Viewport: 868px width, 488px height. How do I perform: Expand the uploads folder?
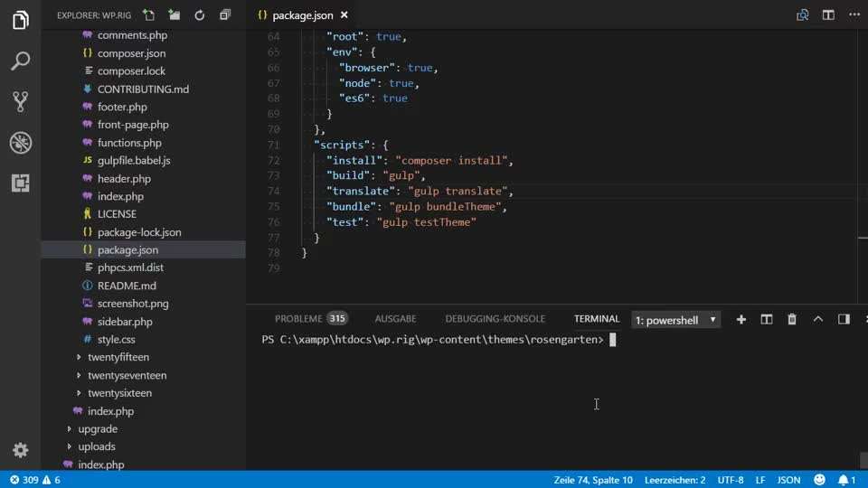pos(96,446)
